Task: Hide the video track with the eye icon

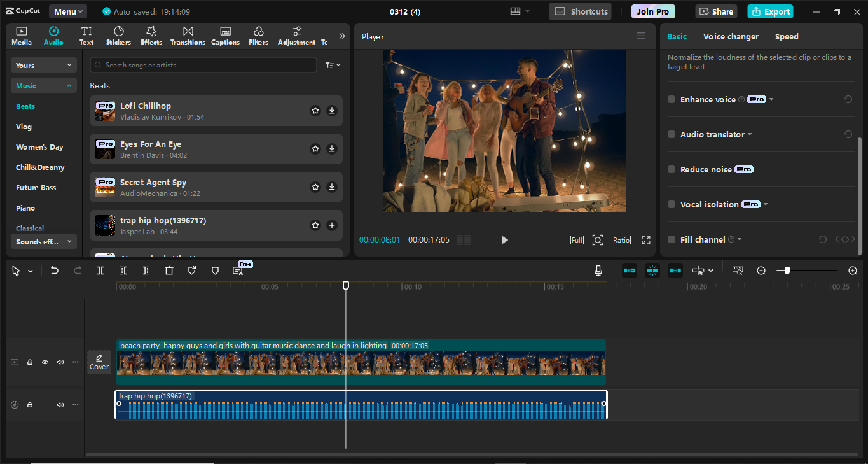Action: coord(45,362)
